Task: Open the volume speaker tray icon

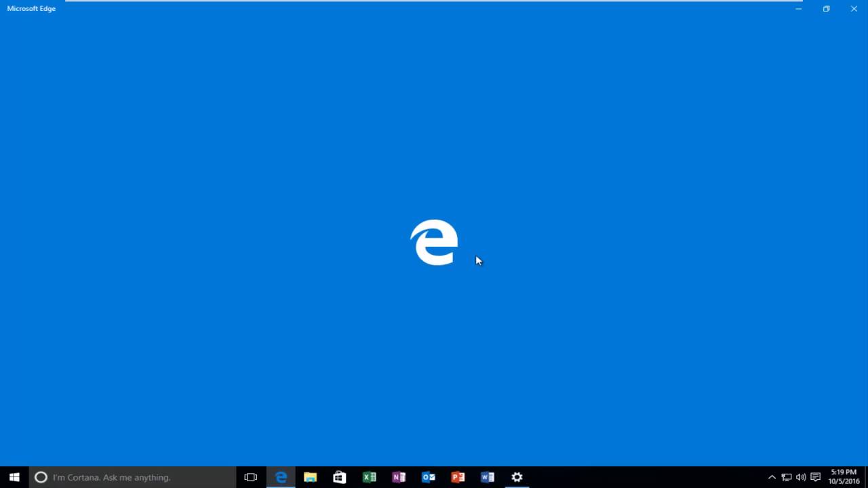Action: pyautogui.click(x=801, y=477)
